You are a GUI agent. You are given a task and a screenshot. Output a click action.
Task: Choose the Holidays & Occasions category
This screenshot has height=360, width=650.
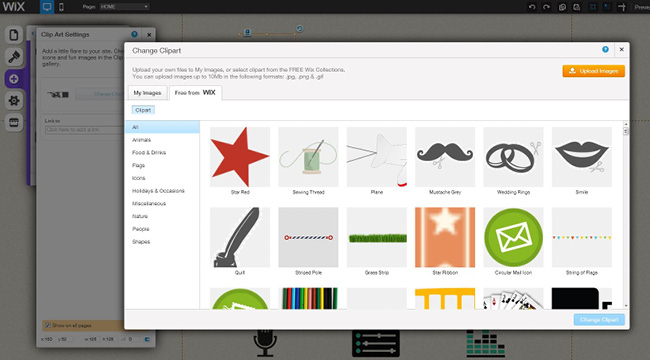point(158,191)
